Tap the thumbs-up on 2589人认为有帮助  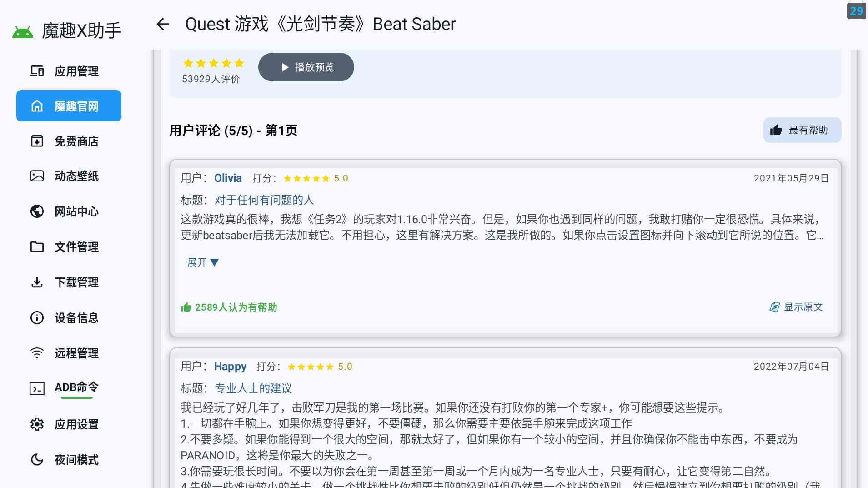coord(186,307)
